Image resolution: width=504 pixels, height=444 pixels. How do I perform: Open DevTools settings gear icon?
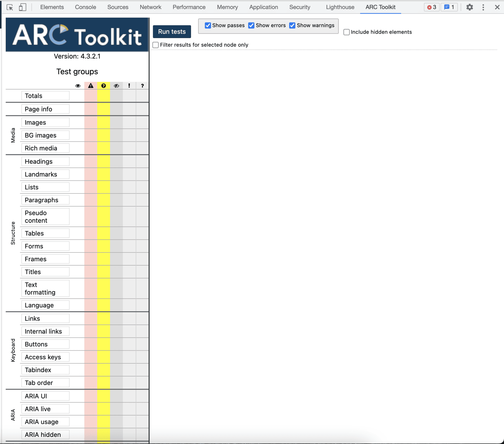point(470,7)
